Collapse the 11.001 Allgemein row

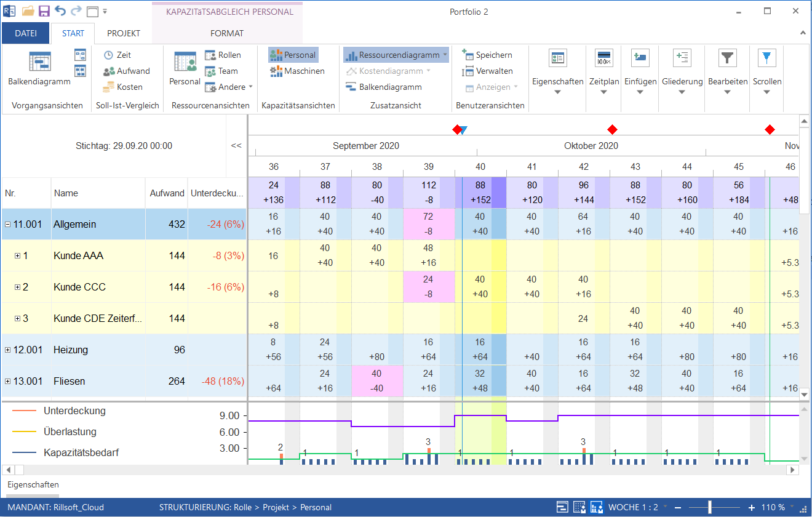pyautogui.click(x=8, y=225)
